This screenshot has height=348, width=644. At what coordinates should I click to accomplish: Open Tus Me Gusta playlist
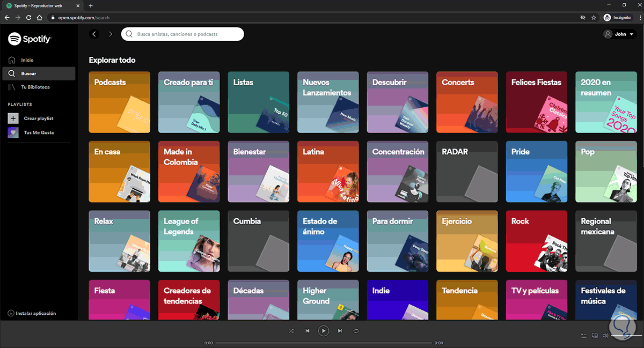pyautogui.click(x=39, y=132)
